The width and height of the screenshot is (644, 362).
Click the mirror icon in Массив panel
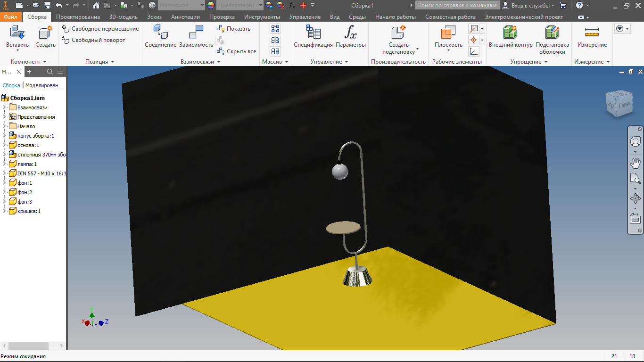[275, 40]
